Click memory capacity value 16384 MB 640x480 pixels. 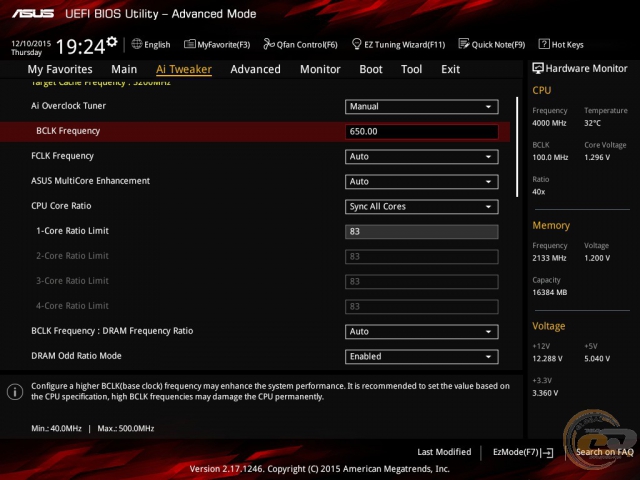click(549, 292)
